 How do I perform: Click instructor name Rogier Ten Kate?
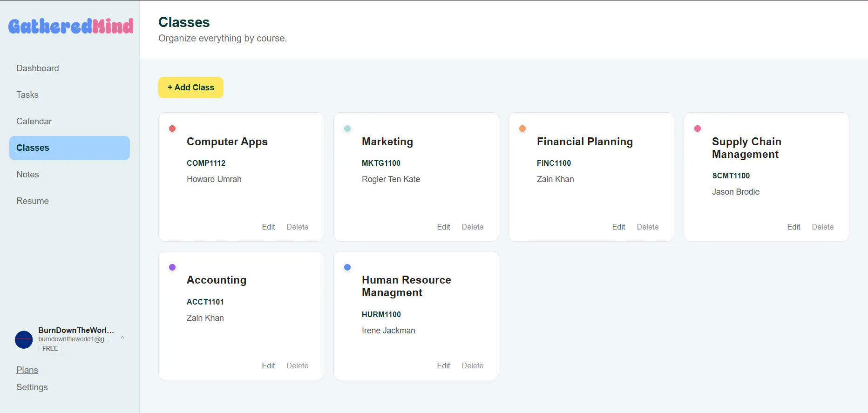391,179
